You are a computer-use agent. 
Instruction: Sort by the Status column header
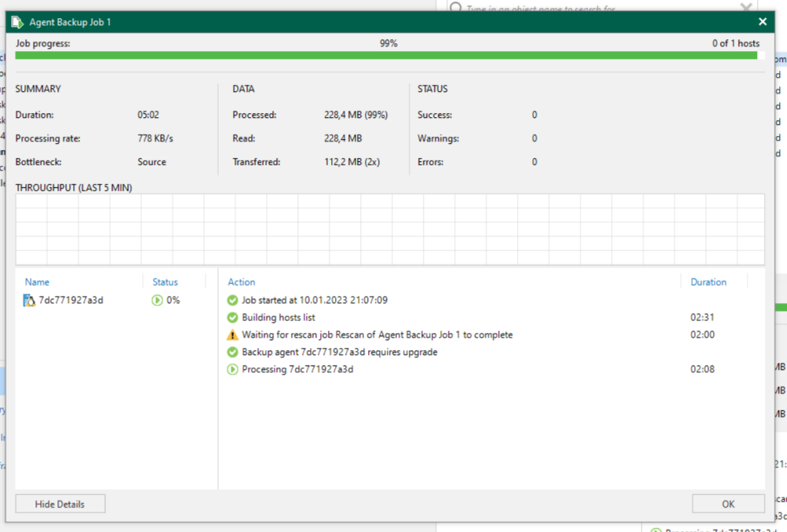[165, 282]
